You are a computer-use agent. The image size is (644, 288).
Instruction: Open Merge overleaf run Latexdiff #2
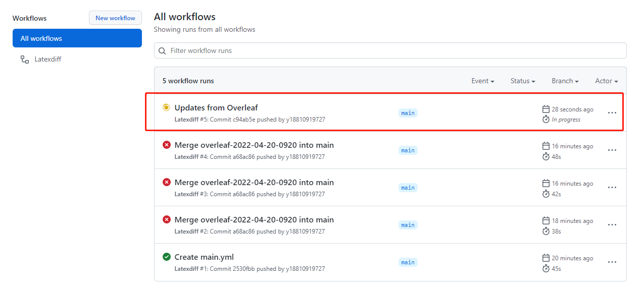tap(254, 219)
